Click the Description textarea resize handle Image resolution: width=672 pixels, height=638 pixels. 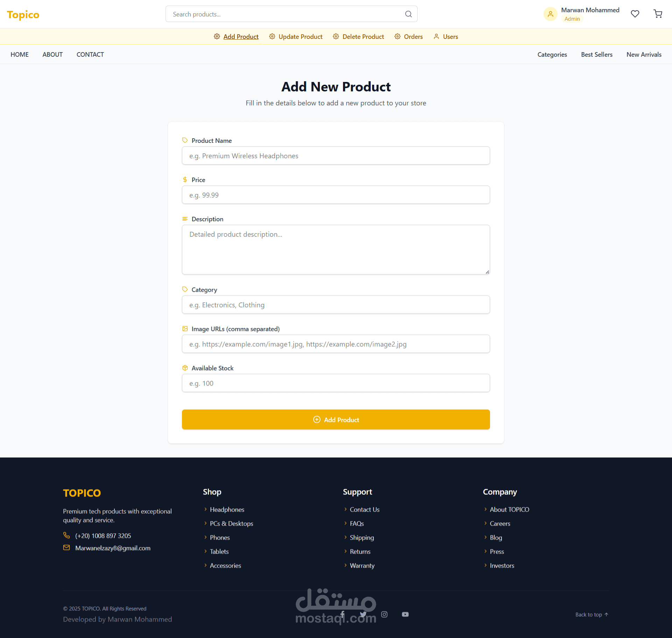(487, 272)
